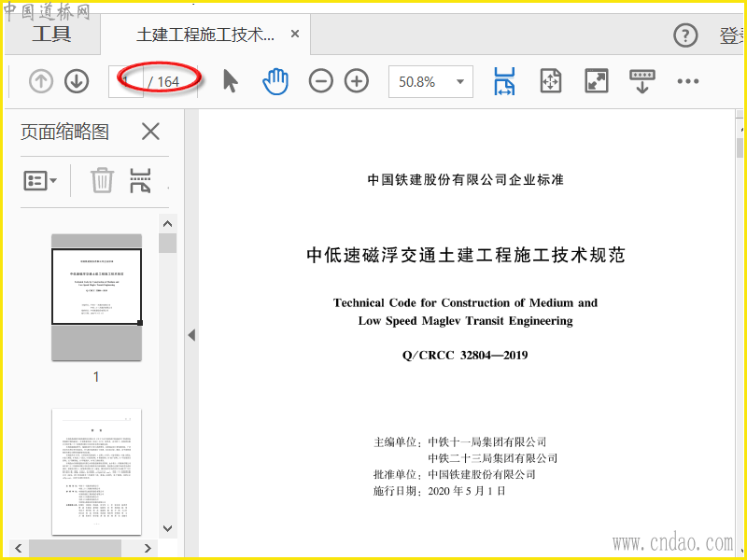Switch to the 工具 tab
747x560 pixels.
click(x=52, y=35)
